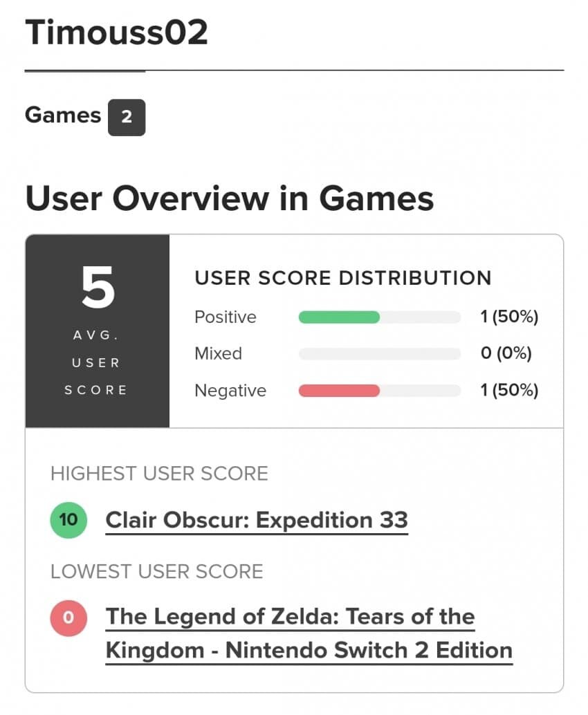
Task: Click the Positive 1 (50%) count
Action: 509,317
